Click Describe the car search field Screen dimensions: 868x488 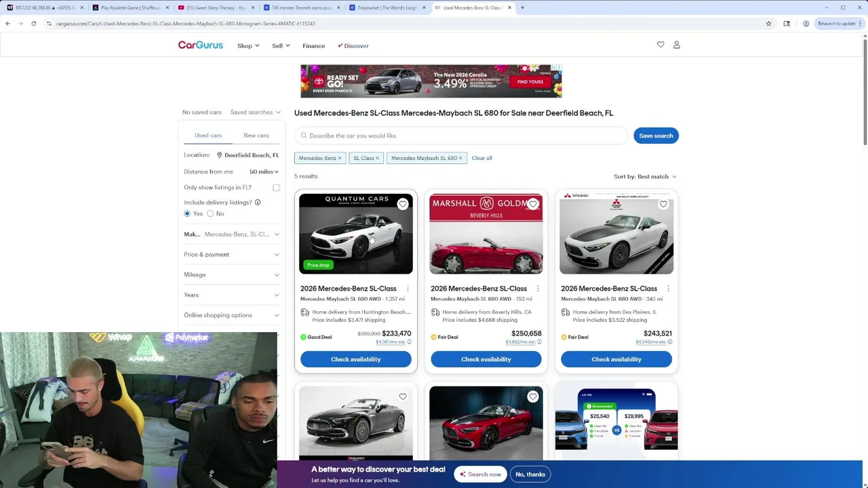click(x=461, y=136)
